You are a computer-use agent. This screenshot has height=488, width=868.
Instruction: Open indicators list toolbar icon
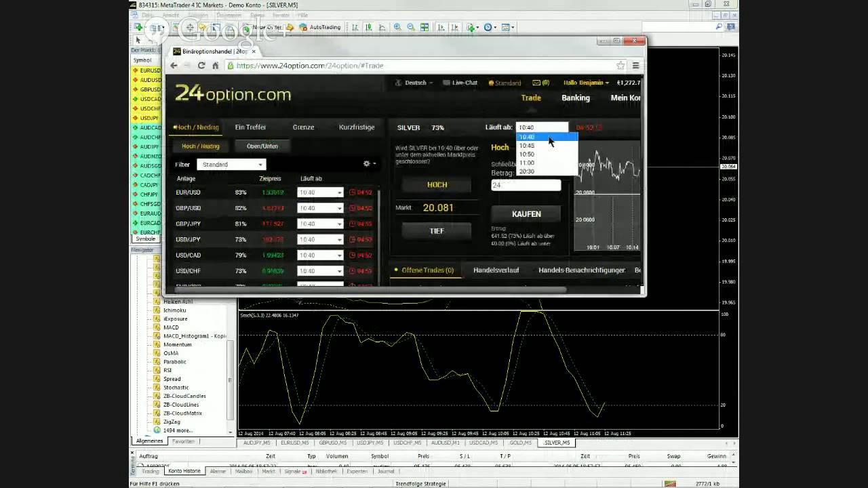(x=472, y=28)
